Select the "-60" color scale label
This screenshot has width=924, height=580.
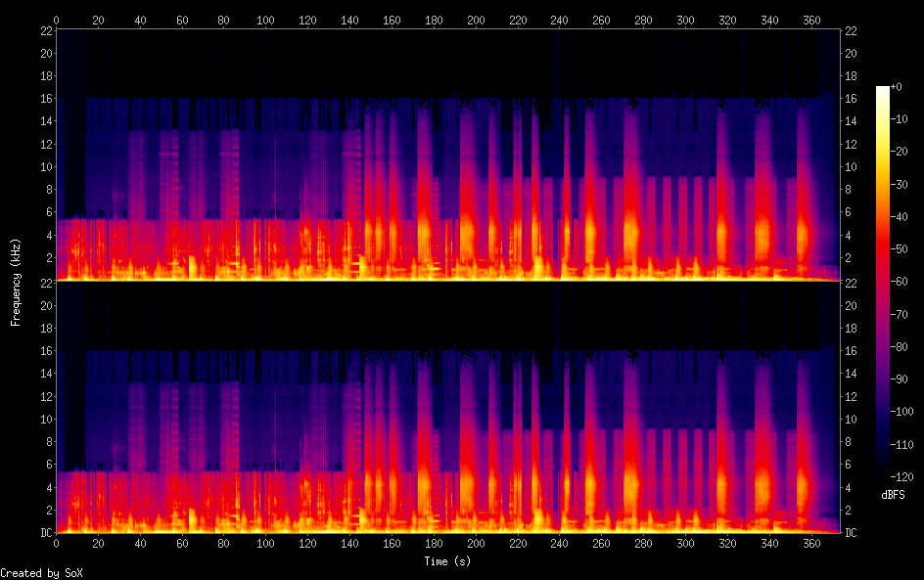pyautogui.click(x=900, y=282)
